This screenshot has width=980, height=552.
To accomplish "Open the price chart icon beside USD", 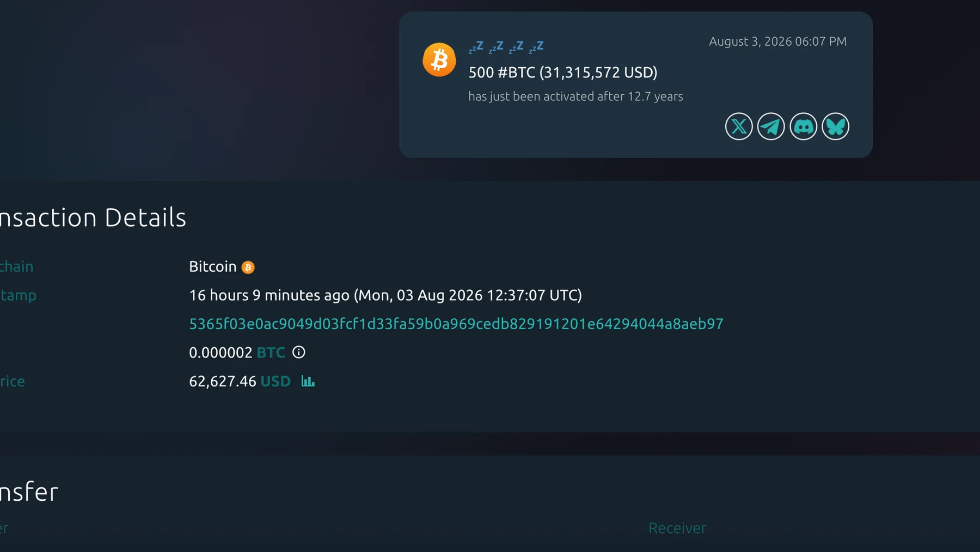I will (308, 381).
